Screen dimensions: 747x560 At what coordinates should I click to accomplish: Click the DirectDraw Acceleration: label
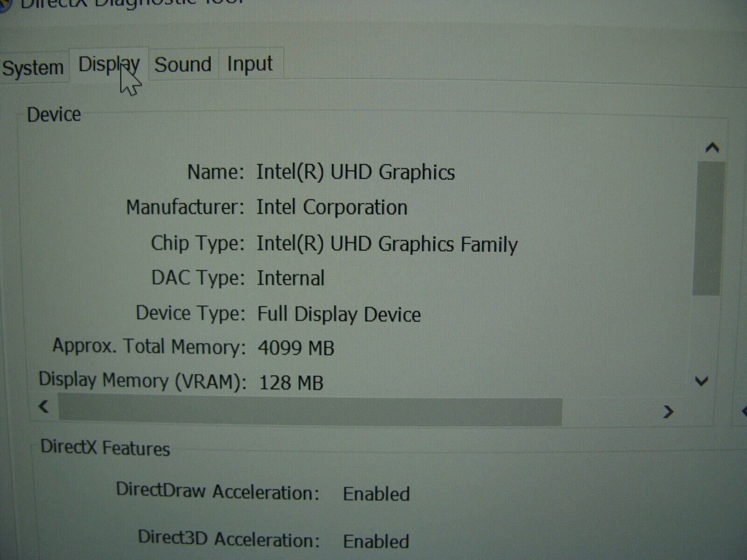pos(218,491)
